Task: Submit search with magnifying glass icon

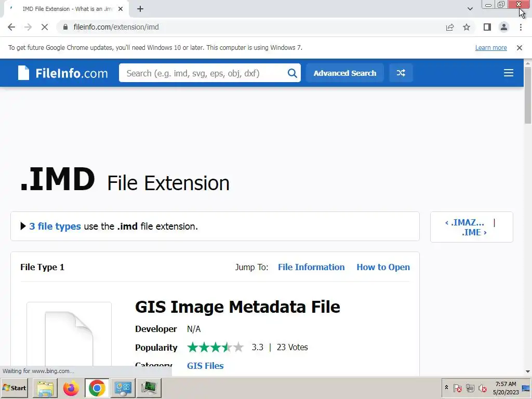Action: [x=292, y=73]
